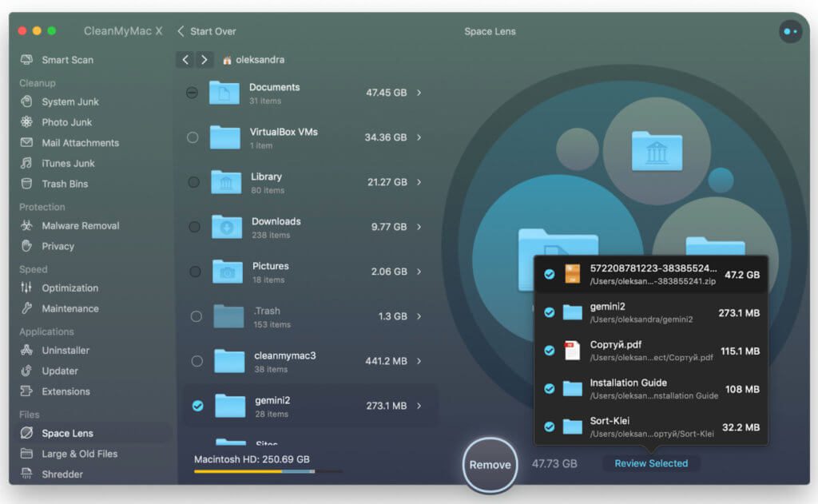Select the Photo Junk flower icon
This screenshot has height=504, width=818.
coord(26,122)
